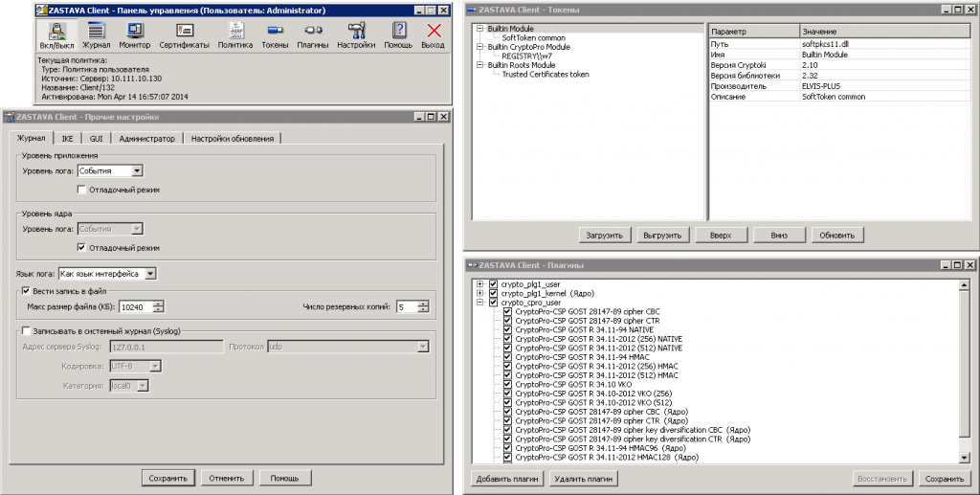Viewport: 980px width, 495px height.
Task: Open the Сертификаты toolbar icon
Action: [x=184, y=35]
